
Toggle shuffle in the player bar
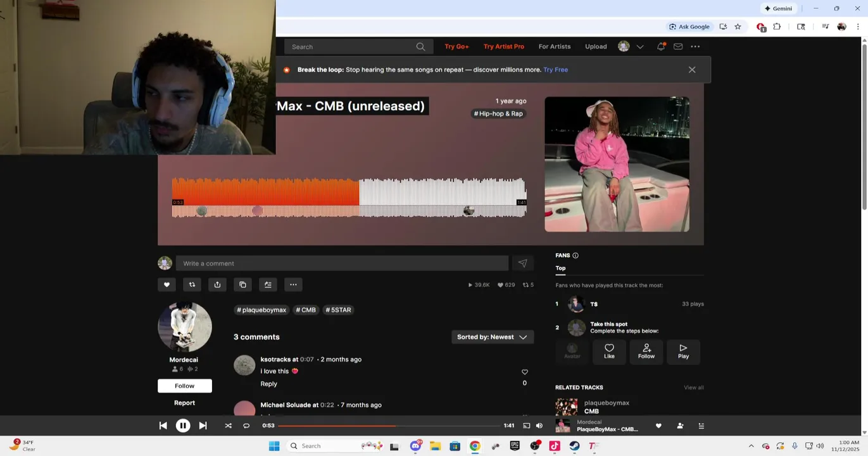(228, 426)
